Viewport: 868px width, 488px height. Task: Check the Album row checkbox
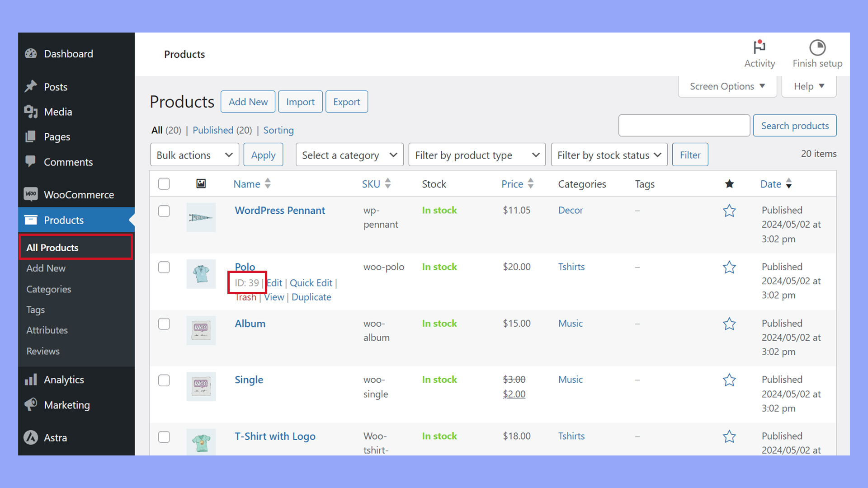tap(164, 324)
